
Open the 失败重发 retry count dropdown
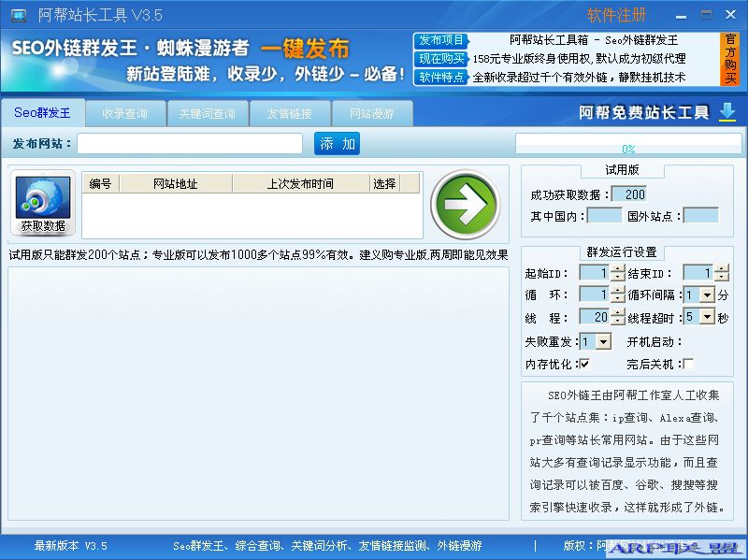603,341
